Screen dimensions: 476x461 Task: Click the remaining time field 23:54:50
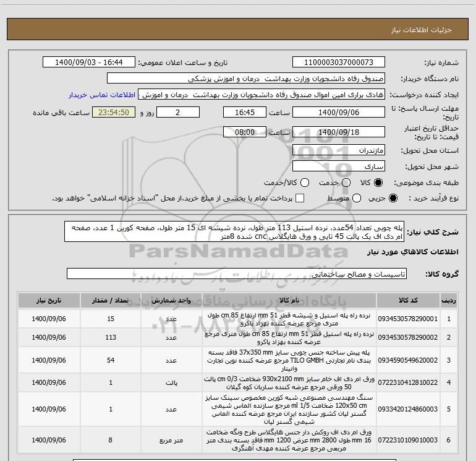click(114, 113)
